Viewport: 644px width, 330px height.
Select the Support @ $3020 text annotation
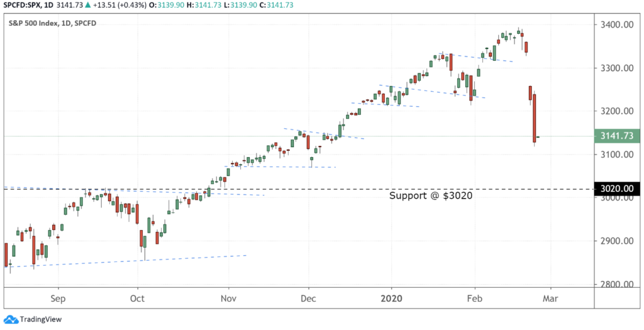[431, 195]
